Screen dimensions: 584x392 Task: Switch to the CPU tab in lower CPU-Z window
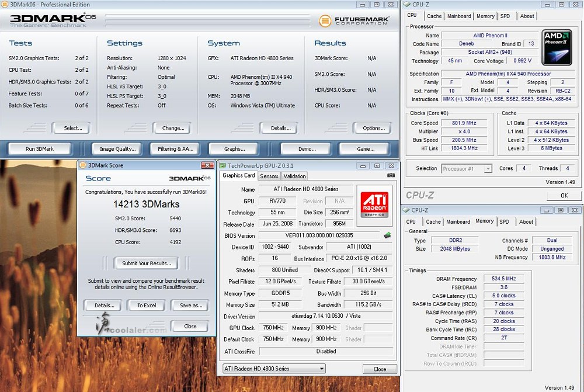tap(411, 222)
